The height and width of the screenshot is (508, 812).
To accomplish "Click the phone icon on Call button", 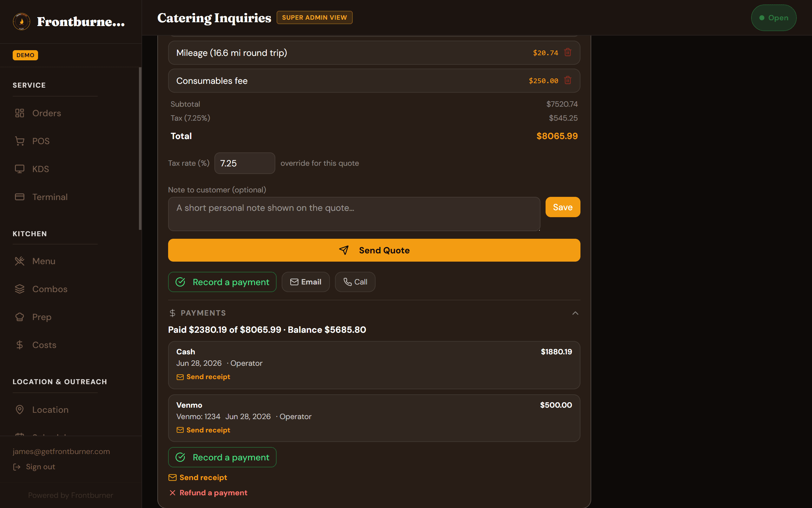I will [x=348, y=282].
